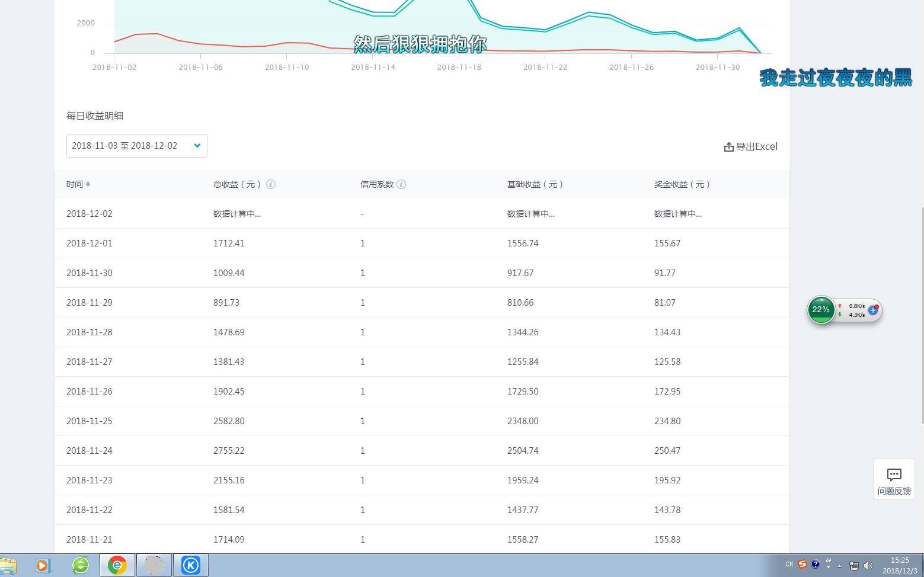Click total revenue value 1009.44
Viewport: 924px width, 577px height.
pos(229,273)
